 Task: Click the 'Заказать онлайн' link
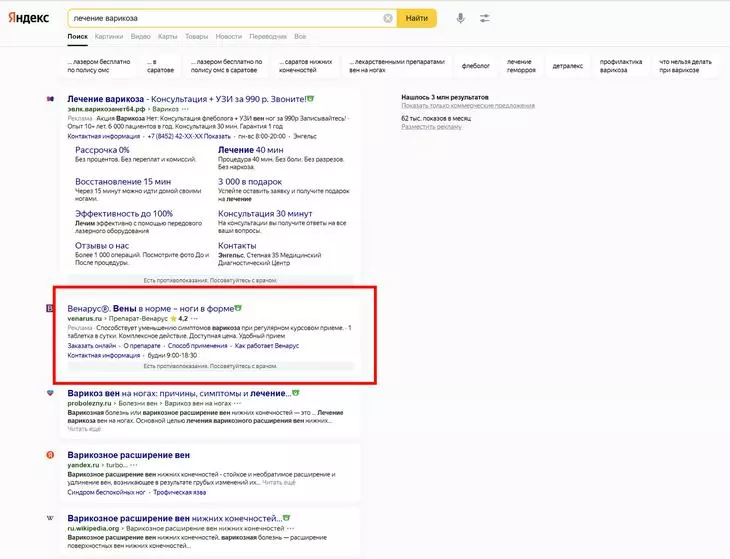(92, 346)
